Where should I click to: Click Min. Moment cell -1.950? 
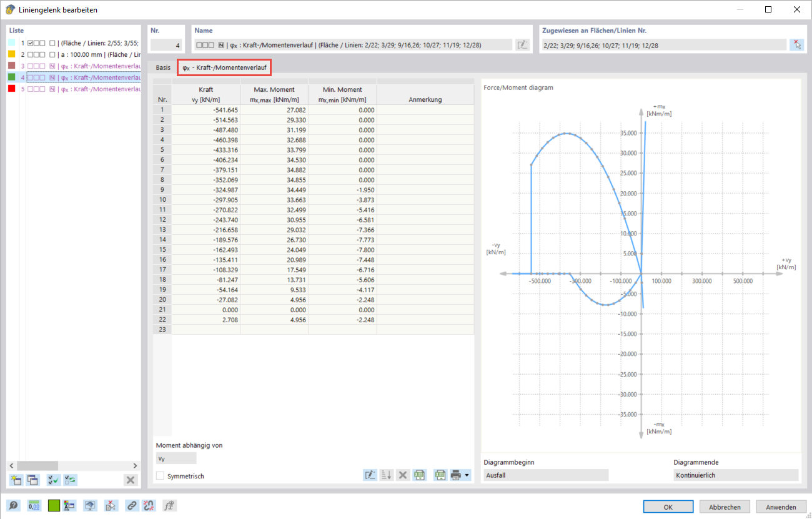click(x=342, y=189)
